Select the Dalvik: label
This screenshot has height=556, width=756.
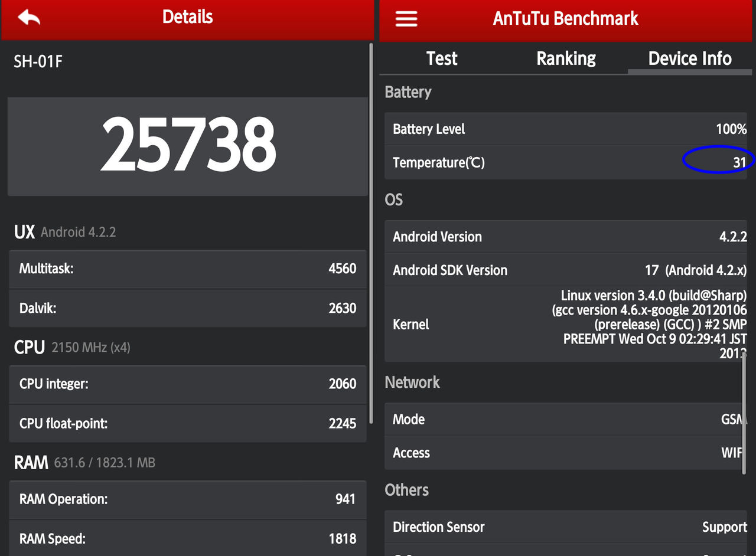pyautogui.click(x=38, y=308)
